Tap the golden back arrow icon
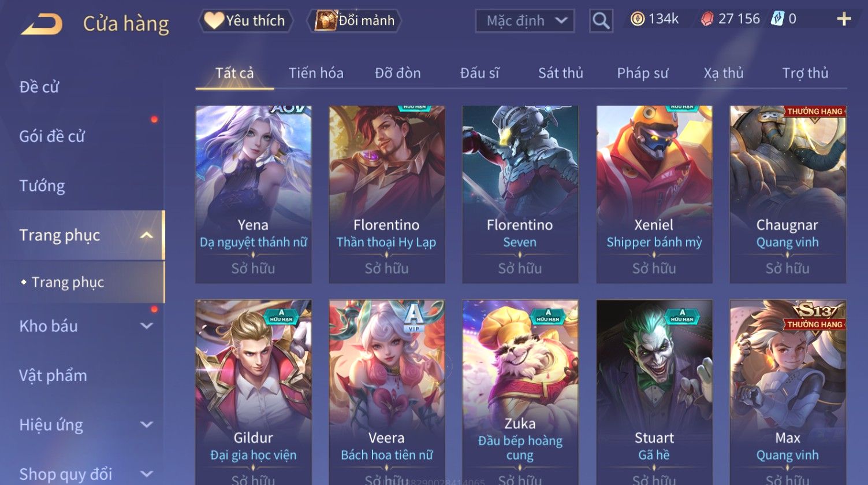The height and width of the screenshot is (485, 868). tap(42, 24)
